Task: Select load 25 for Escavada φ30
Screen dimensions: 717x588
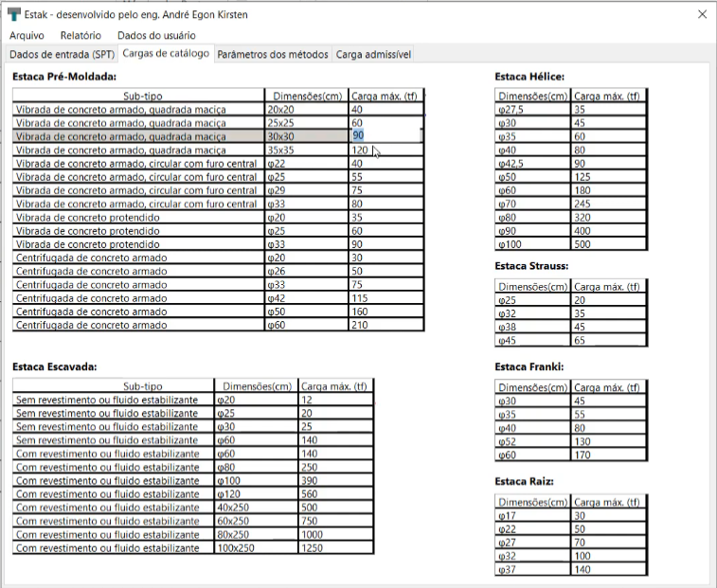Action: 335,427
